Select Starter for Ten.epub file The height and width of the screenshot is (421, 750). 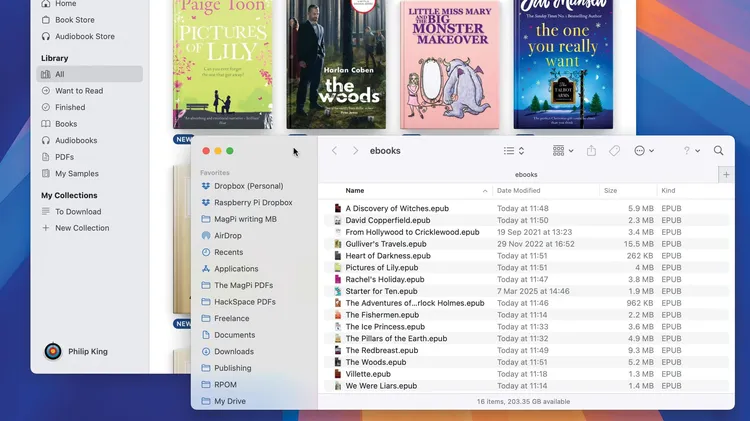pos(526,291)
